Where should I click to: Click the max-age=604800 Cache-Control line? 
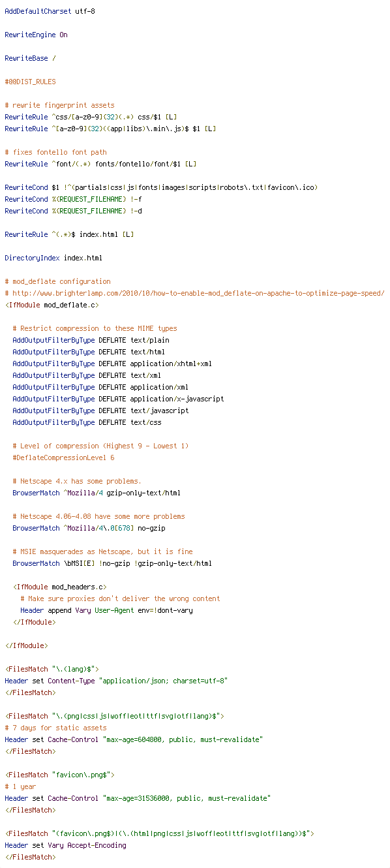click(134, 739)
